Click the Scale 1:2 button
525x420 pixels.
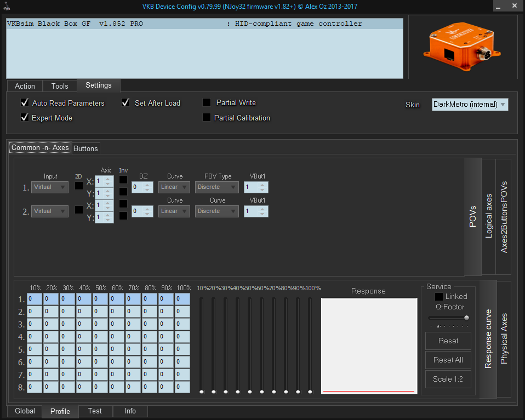[x=448, y=379]
